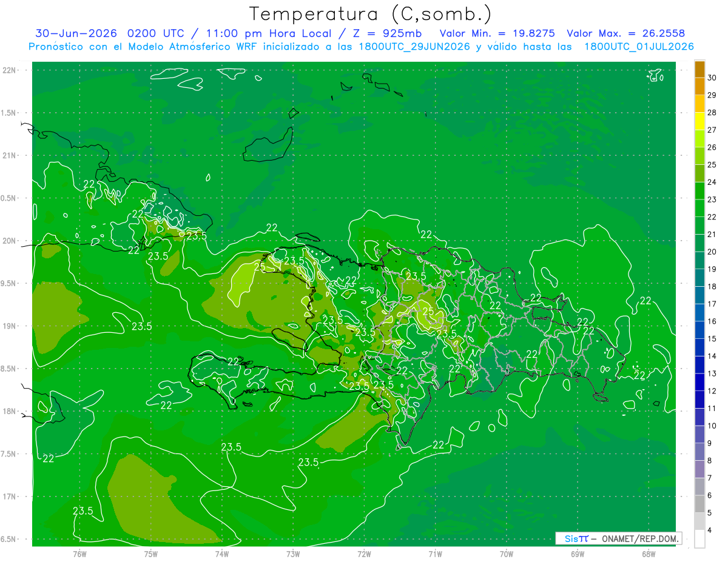Click the title "Temperatura (C,somb.)"

(371, 14)
